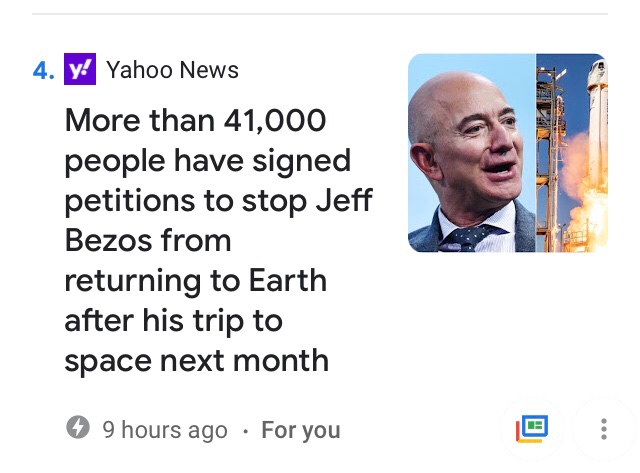Select the "For you" label
The width and height of the screenshot is (640, 473).
tap(300, 430)
